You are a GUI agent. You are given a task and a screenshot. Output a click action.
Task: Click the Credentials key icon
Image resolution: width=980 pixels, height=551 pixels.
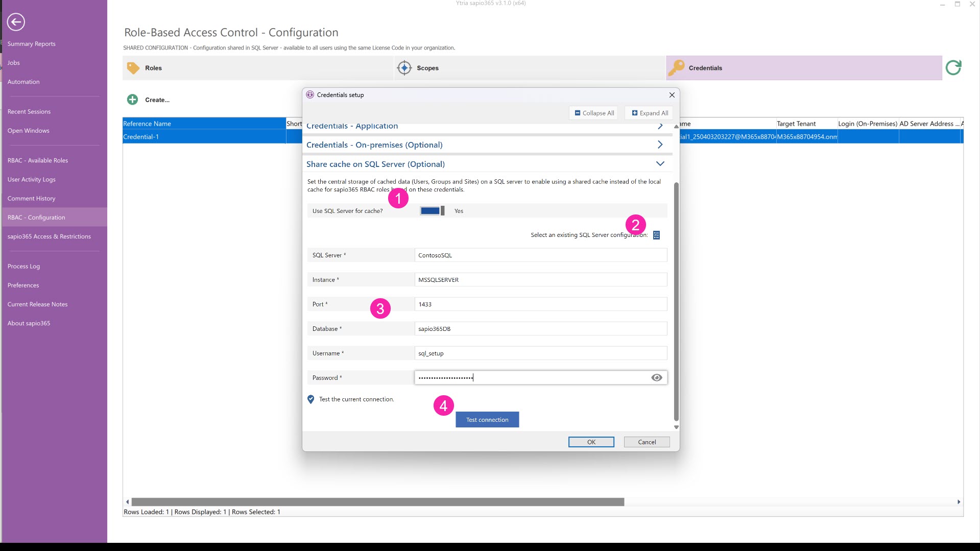(677, 68)
